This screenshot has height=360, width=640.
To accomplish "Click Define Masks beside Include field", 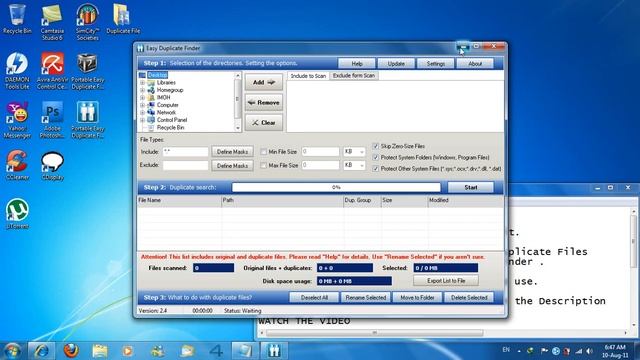I will [x=232, y=152].
